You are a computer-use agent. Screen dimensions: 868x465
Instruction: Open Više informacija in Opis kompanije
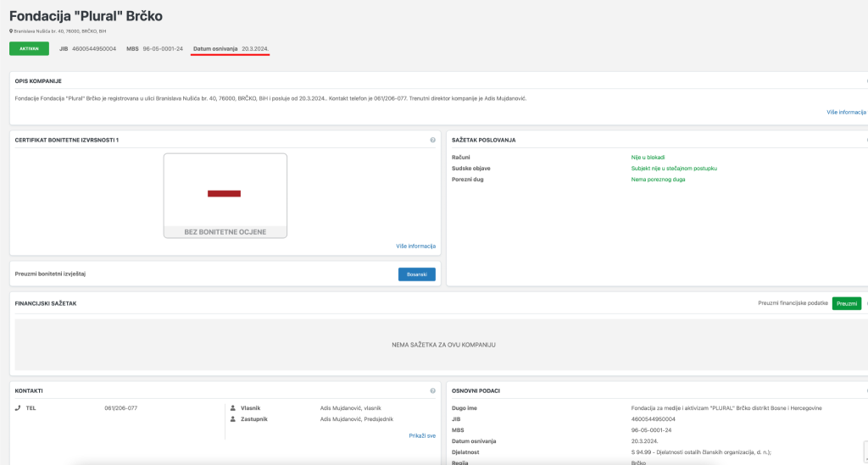[x=846, y=112]
